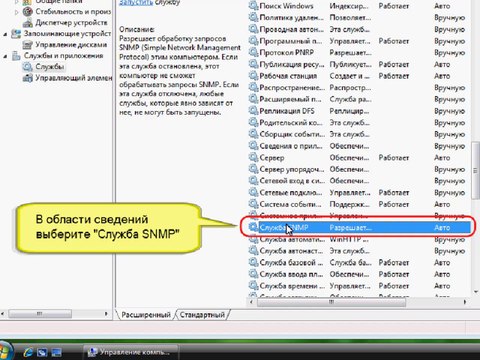
Task: Click the Службы и приложения folder icon
Action: (16, 56)
